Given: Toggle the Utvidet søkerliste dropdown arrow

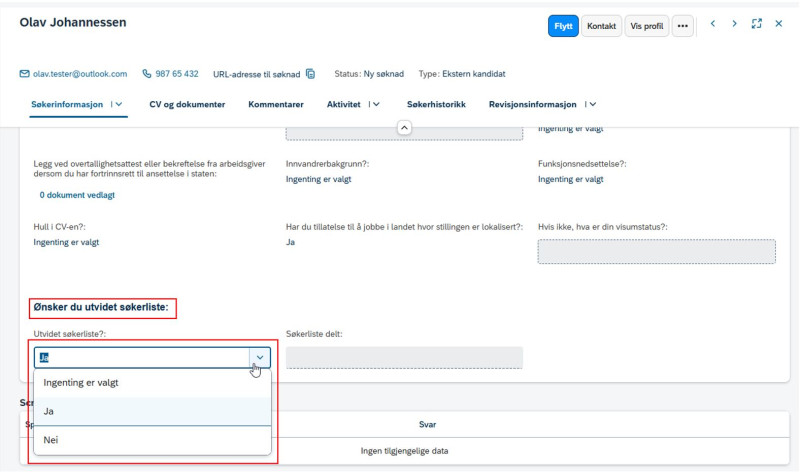Looking at the screenshot, I should point(260,358).
